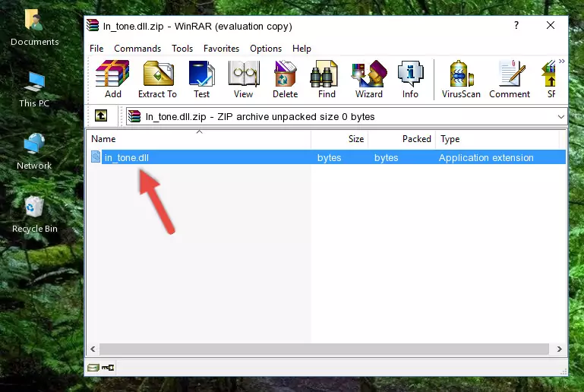This screenshot has height=392, width=584.
Task: Sort by the Packed column header
Action: (402, 139)
